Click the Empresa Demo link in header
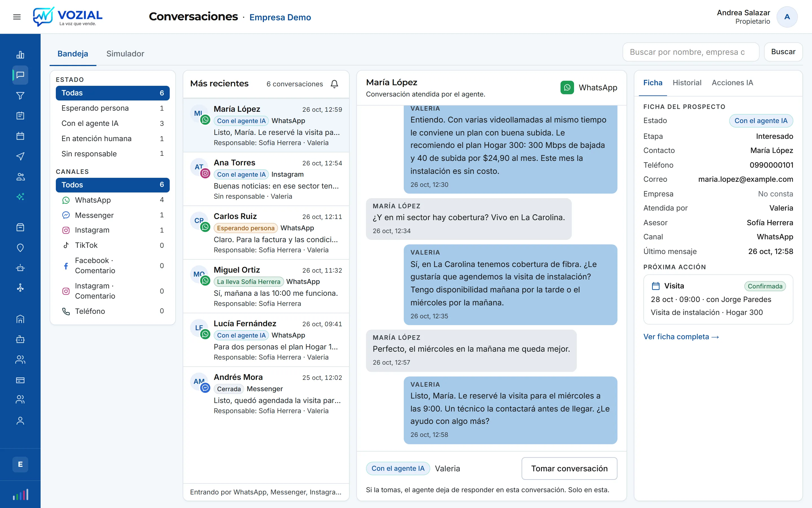This screenshot has width=812, height=508. [280, 17]
